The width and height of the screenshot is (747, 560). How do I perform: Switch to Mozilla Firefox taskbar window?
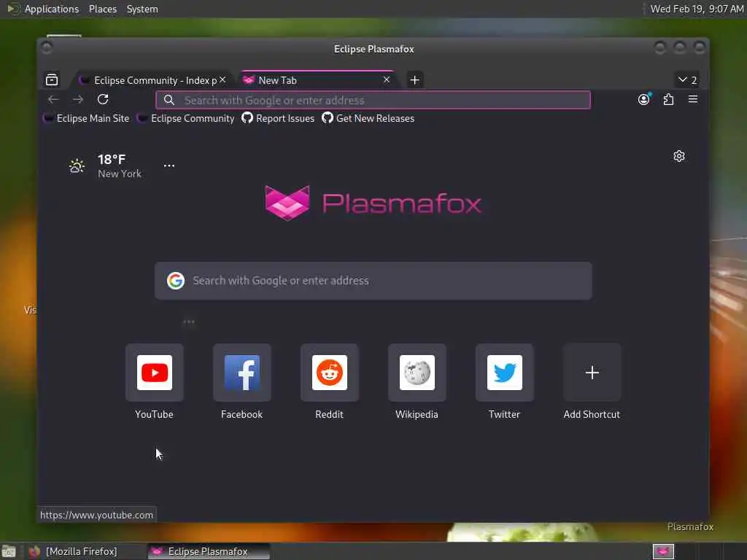tap(85, 551)
